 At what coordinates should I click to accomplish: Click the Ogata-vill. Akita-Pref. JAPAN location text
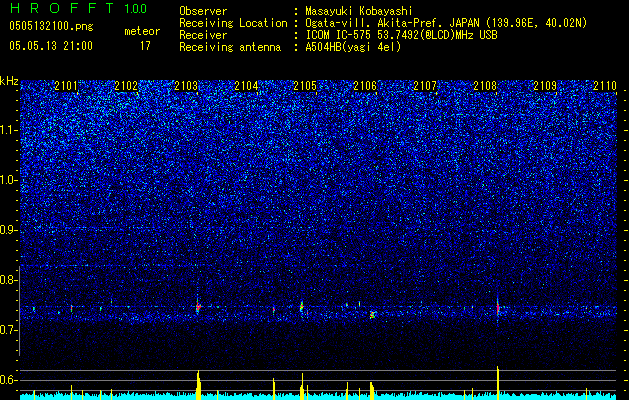tap(446, 23)
